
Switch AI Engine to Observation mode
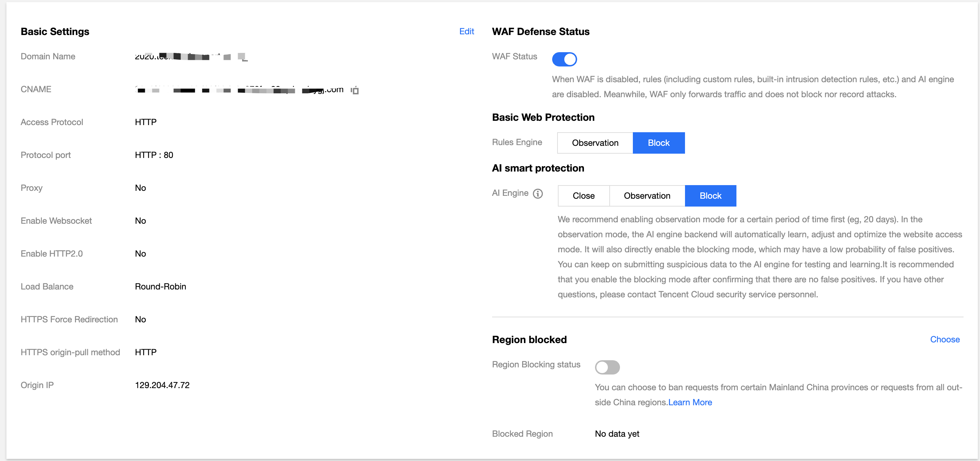tap(647, 196)
